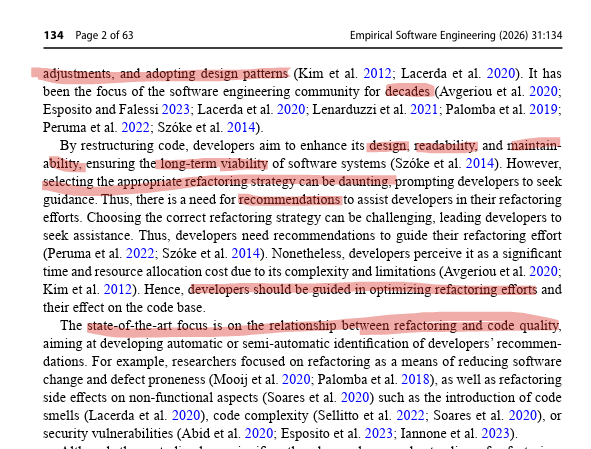
Task: Select the 'state-of-the-art focus' highlighted sentence
Action: tap(323, 325)
